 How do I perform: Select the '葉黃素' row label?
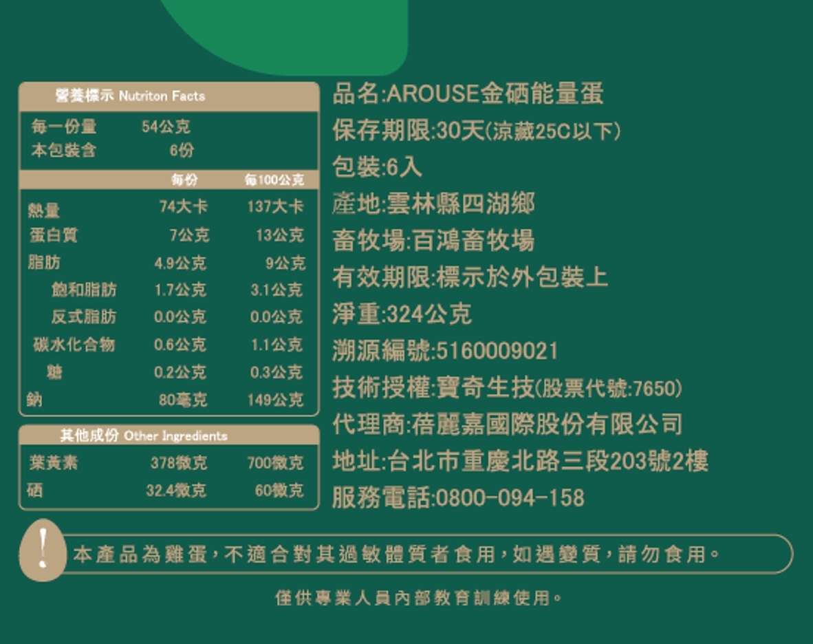(54, 462)
